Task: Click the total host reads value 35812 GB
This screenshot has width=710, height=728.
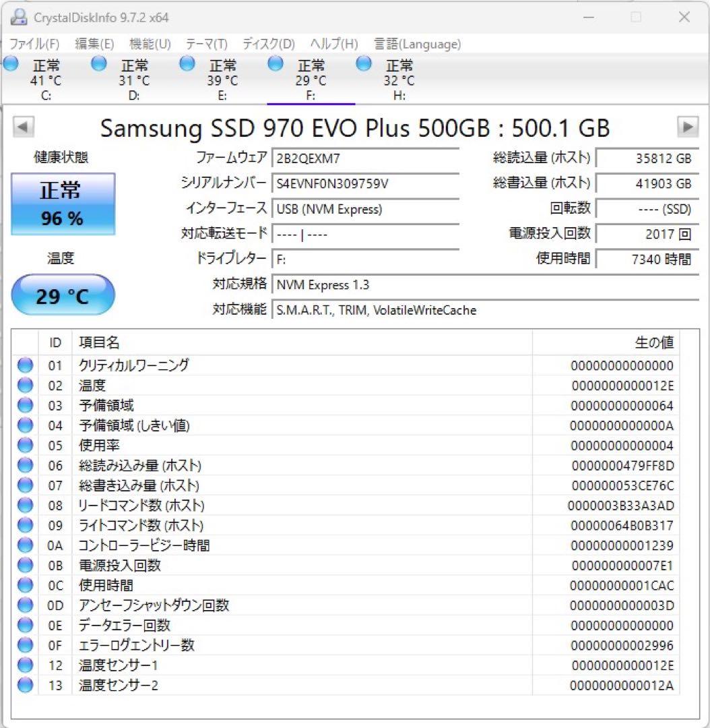Action: tap(647, 158)
